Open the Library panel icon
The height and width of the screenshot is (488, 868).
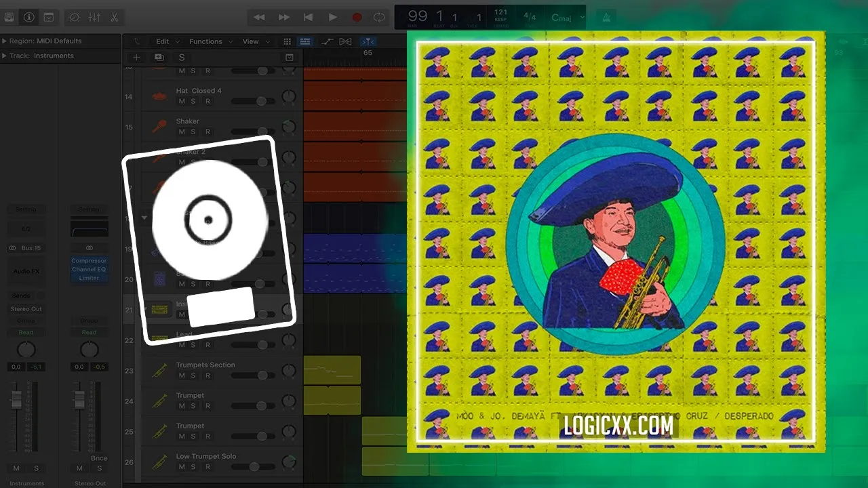pyautogui.click(x=9, y=17)
